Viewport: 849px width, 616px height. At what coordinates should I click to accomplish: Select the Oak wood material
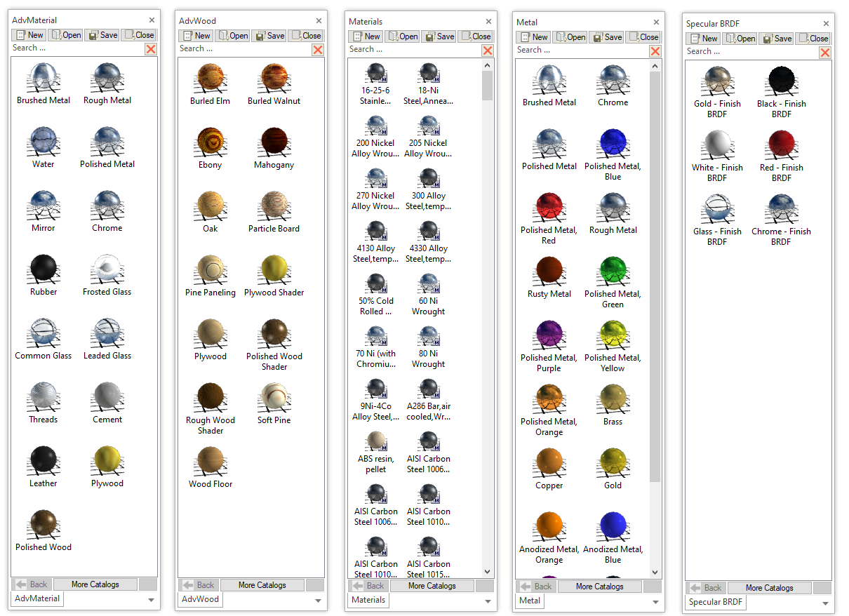[x=210, y=212]
